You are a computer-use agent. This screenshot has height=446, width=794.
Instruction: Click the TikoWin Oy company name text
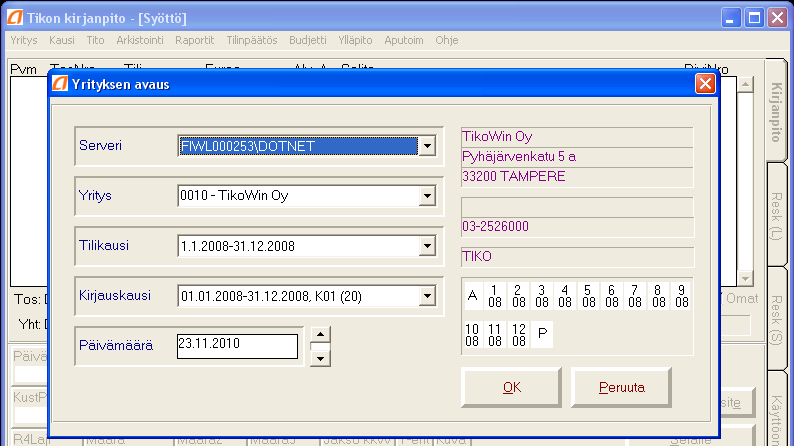pos(497,137)
